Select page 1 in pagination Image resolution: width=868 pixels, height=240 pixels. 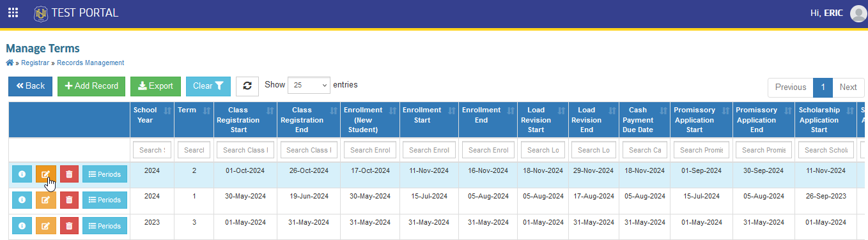pyautogui.click(x=823, y=87)
